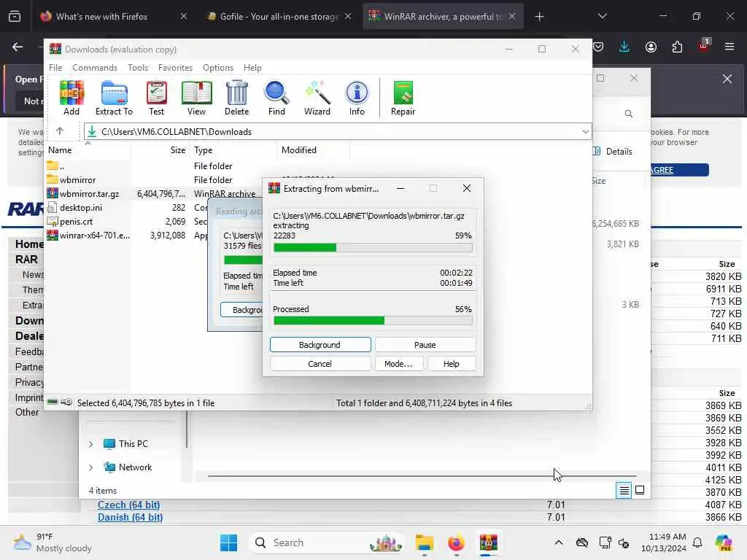Click the wbmirror.tar.gz archive icon
Image resolution: width=747 pixels, height=560 pixels.
[53, 193]
